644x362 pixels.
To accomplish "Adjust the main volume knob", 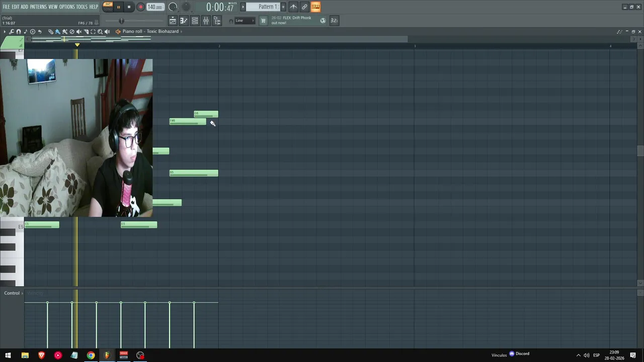I will click(173, 7).
